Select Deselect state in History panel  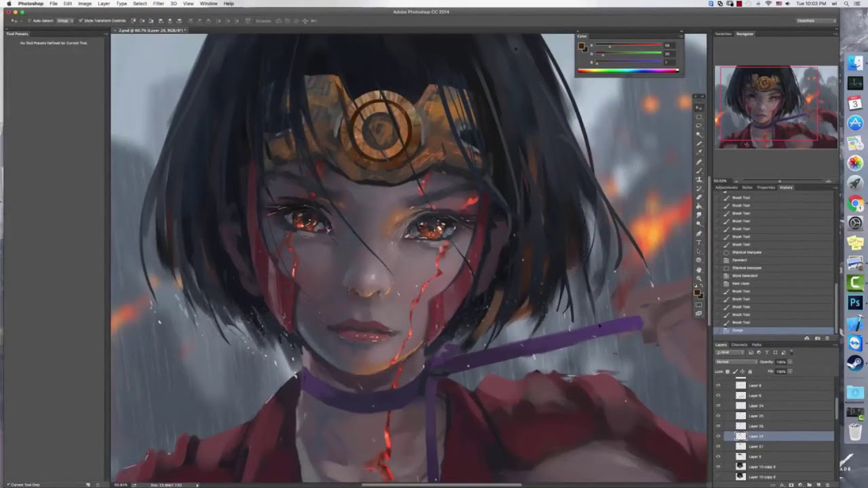click(739, 260)
